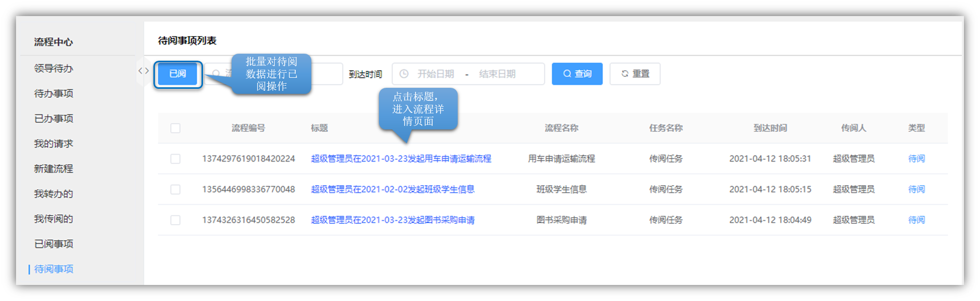Screen dimensions: 980x301
Task: Open 我传阅的 in the sidebar
Action: click(54, 219)
